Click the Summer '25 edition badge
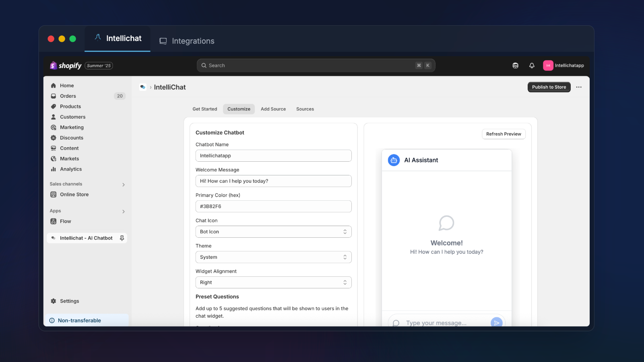The height and width of the screenshot is (362, 644). pos(99,66)
